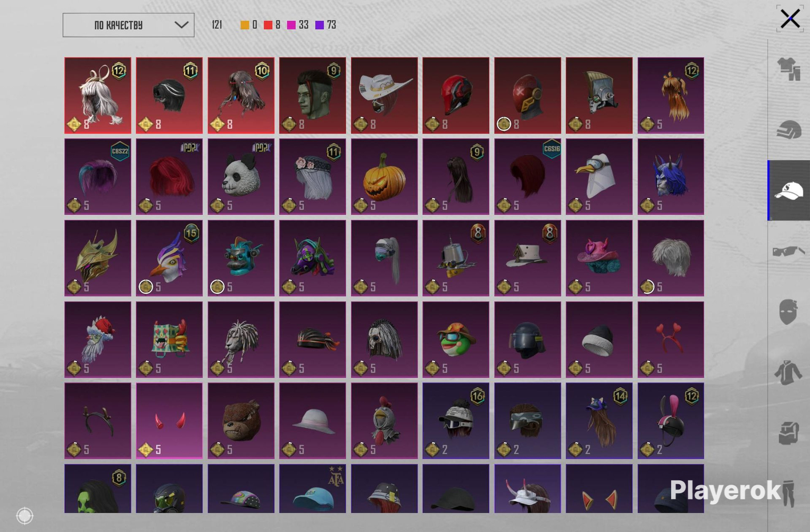Screen dimensions: 810x532
Task: Select the beanie with sunglasses, level 16
Action: coord(456,421)
